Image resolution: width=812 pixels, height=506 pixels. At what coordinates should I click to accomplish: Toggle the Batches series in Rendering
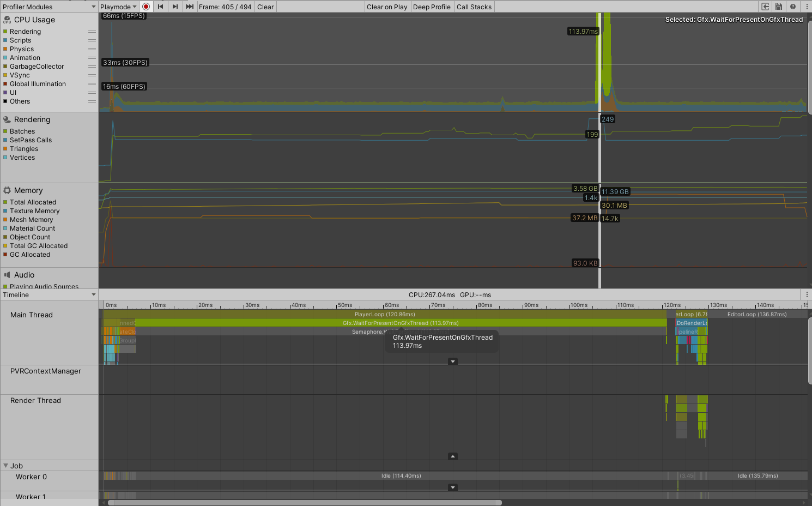(x=5, y=131)
